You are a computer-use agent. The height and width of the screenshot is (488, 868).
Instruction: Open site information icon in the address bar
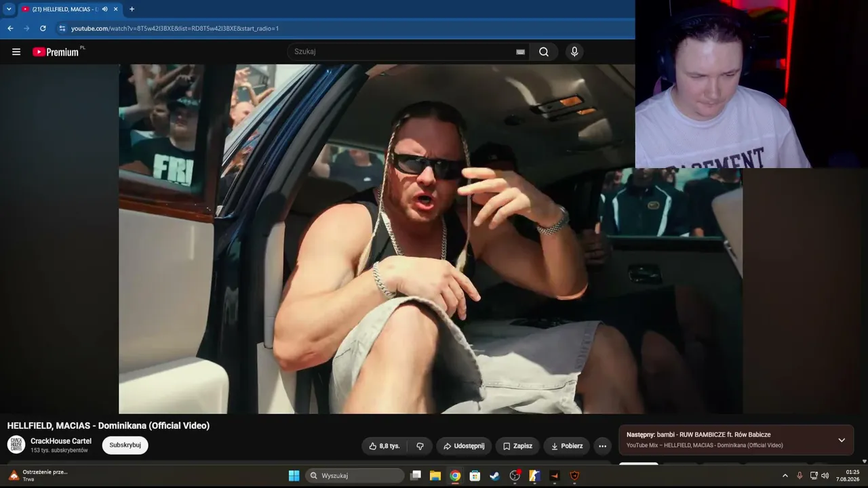62,28
